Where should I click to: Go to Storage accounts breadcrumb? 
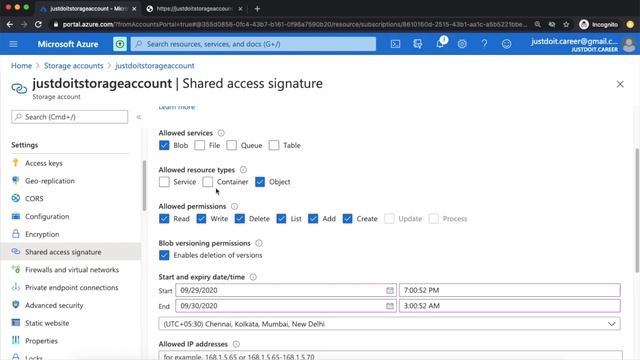73,66
